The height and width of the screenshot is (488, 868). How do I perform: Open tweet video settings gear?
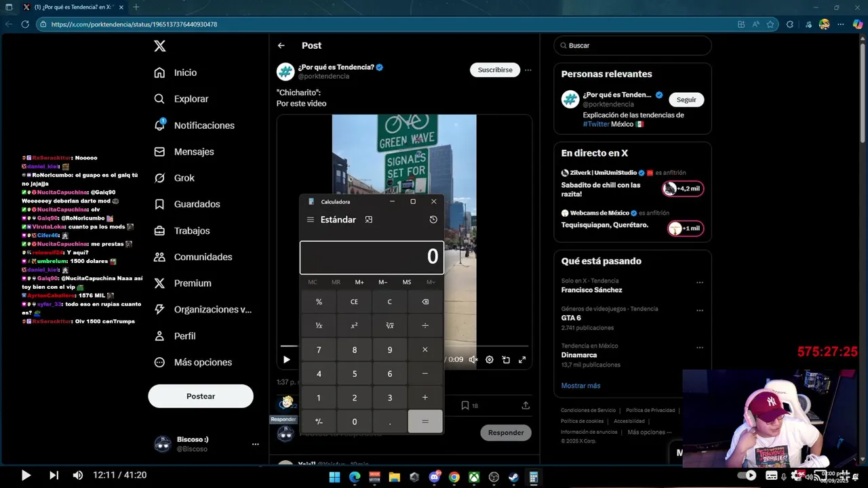[x=490, y=360]
